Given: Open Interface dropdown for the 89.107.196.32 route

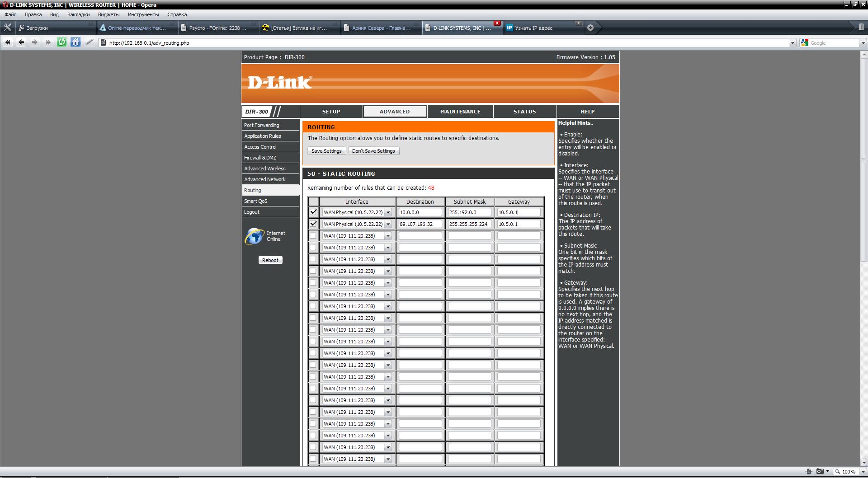Looking at the screenshot, I should pos(357,224).
